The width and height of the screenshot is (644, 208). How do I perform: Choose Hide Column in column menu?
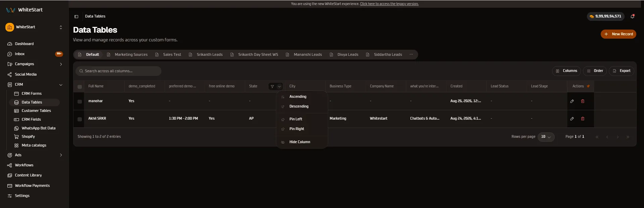click(x=302, y=142)
